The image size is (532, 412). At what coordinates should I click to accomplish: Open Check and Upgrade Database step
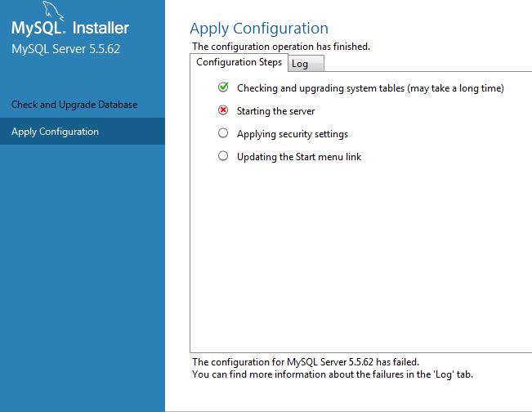pos(74,105)
